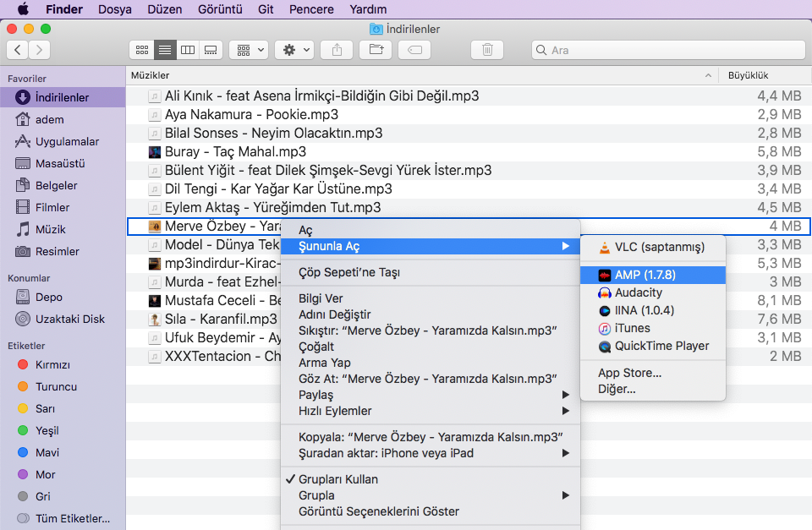Toggle the Grupları Kullan checked option
812x530 pixels.
point(338,479)
